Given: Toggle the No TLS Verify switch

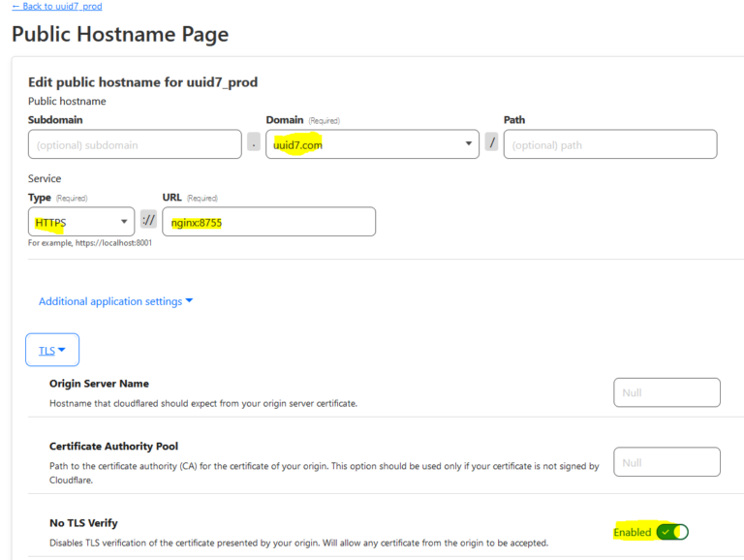Looking at the screenshot, I should (x=672, y=532).
